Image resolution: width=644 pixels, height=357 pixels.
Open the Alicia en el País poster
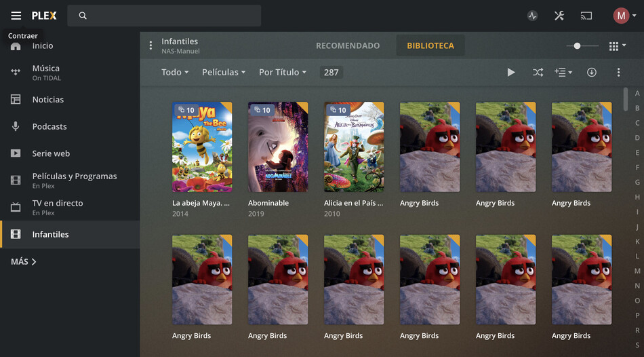click(x=354, y=147)
